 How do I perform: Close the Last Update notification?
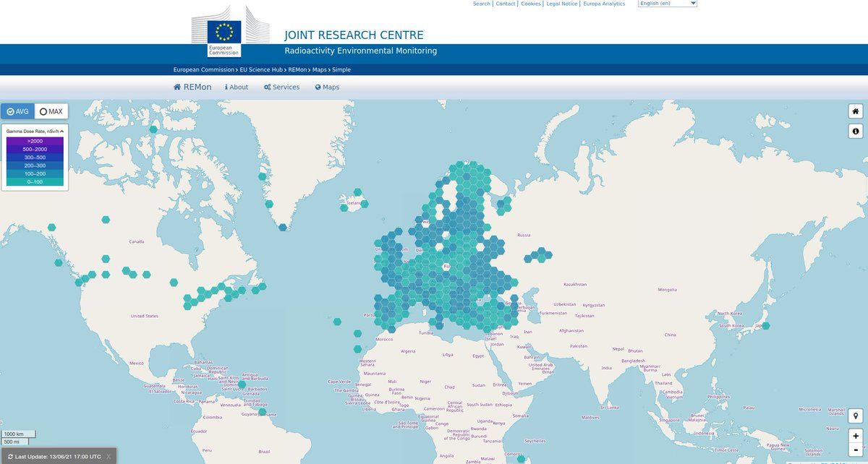tap(109, 457)
